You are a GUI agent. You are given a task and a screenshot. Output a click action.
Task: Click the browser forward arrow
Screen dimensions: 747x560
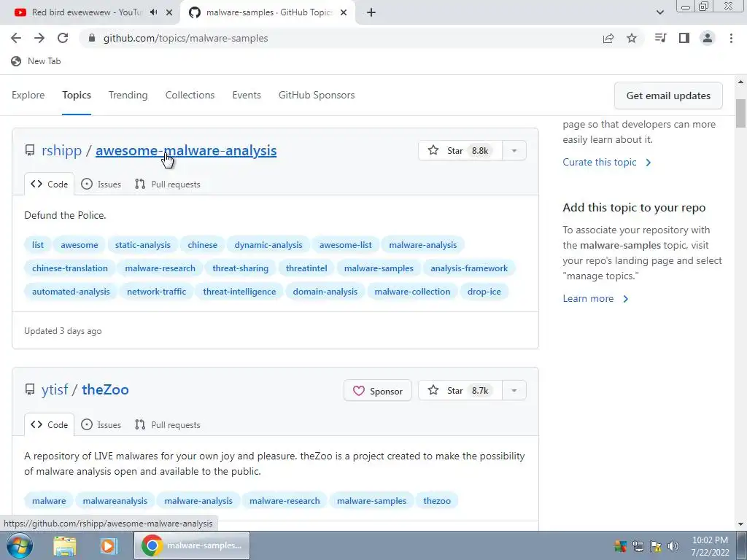[x=39, y=38]
